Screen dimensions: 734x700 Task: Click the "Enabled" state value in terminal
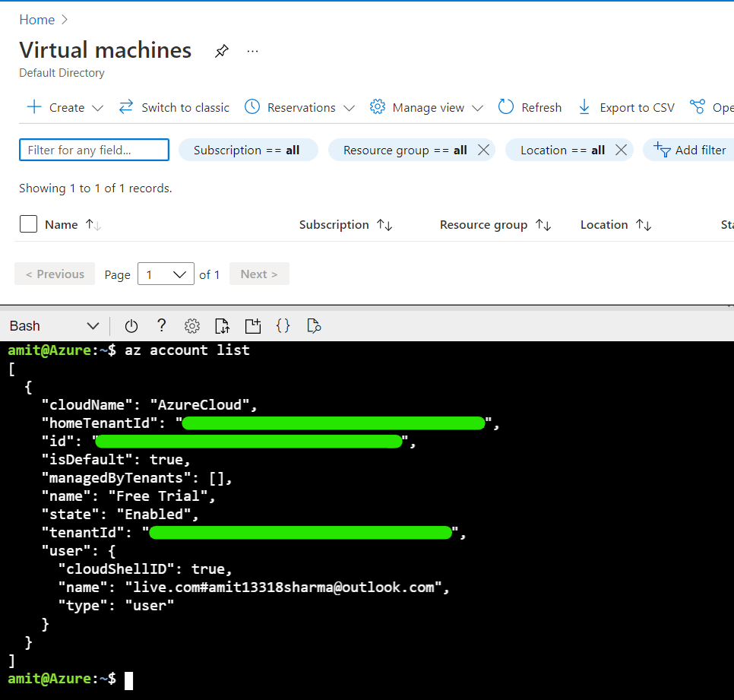coord(154,515)
